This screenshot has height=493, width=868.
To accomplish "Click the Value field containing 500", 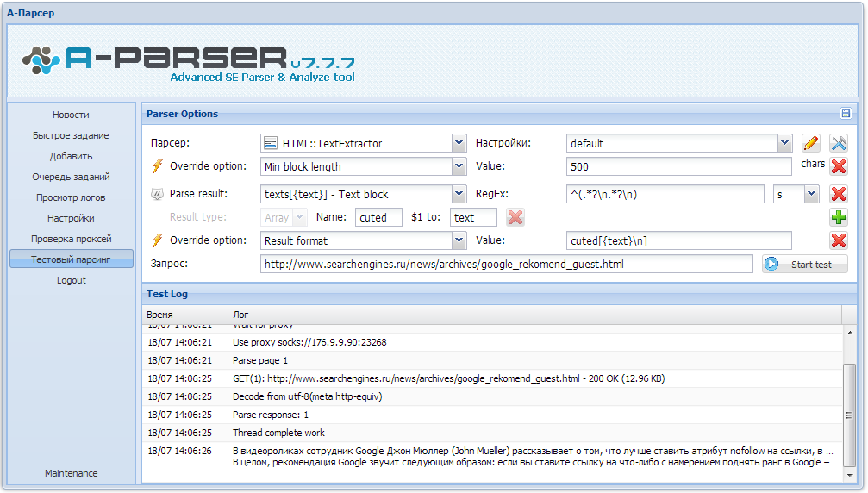I will tap(678, 166).
